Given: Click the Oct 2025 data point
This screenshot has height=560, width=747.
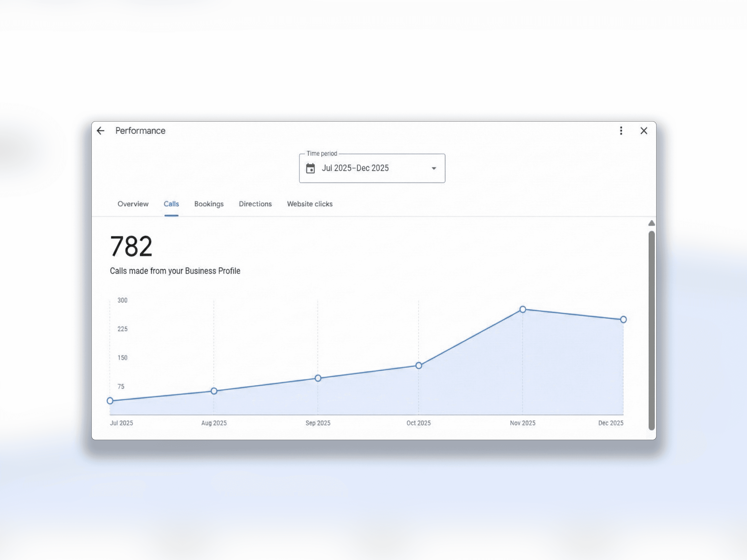Looking at the screenshot, I should coord(419,365).
